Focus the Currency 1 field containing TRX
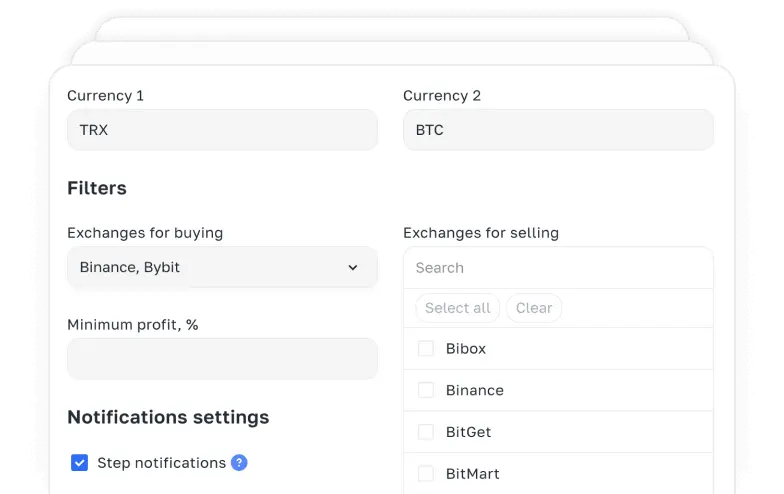The width and height of the screenshot is (784, 494). pos(221,130)
